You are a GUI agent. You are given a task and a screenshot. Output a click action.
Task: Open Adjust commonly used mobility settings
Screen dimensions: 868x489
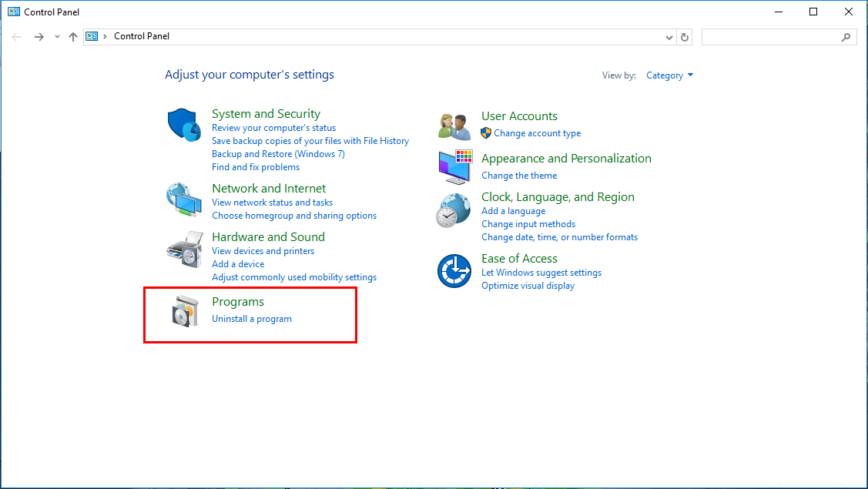pyautogui.click(x=294, y=277)
